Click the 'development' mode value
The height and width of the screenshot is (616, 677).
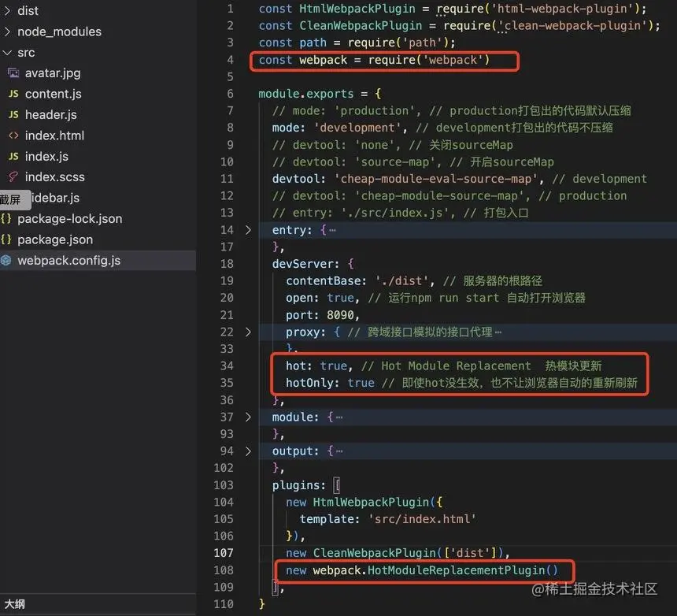coord(357,128)
